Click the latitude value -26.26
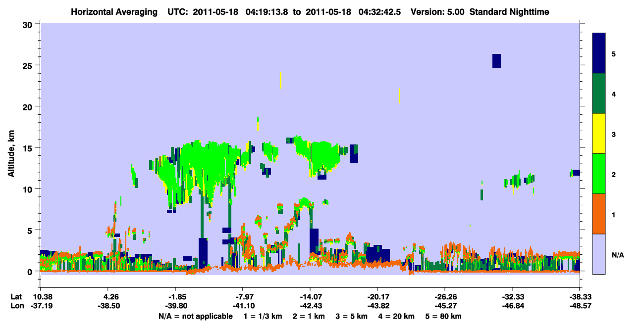The height and width of the screenshot is (330, 644). point(444,297)
